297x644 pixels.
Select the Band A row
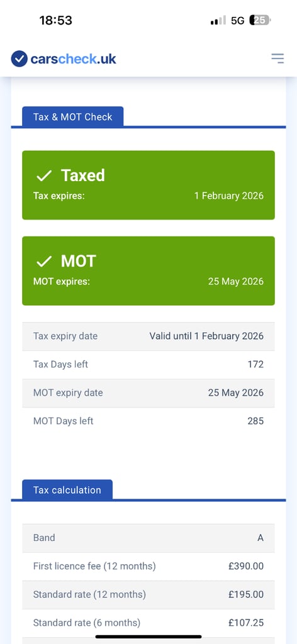click(x=148, y=538)
